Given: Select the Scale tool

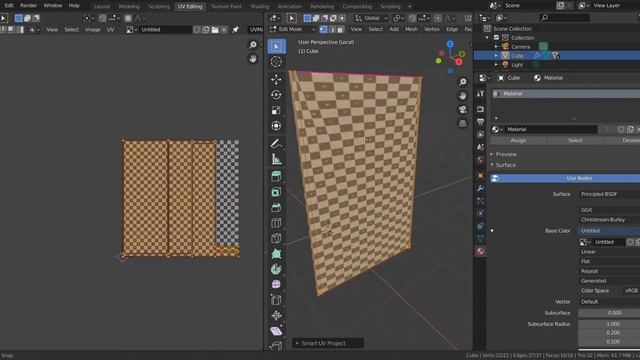Looking at the screenshot, I should pos(276,110).
